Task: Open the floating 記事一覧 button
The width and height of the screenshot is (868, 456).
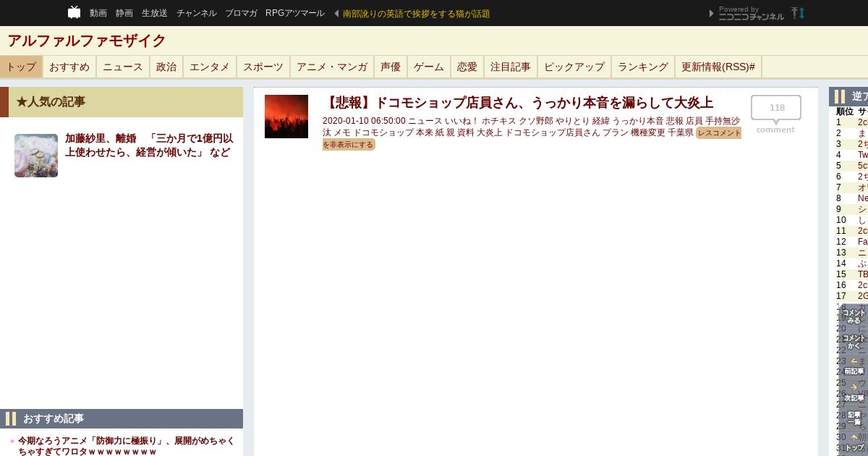Action: (854, 418)
